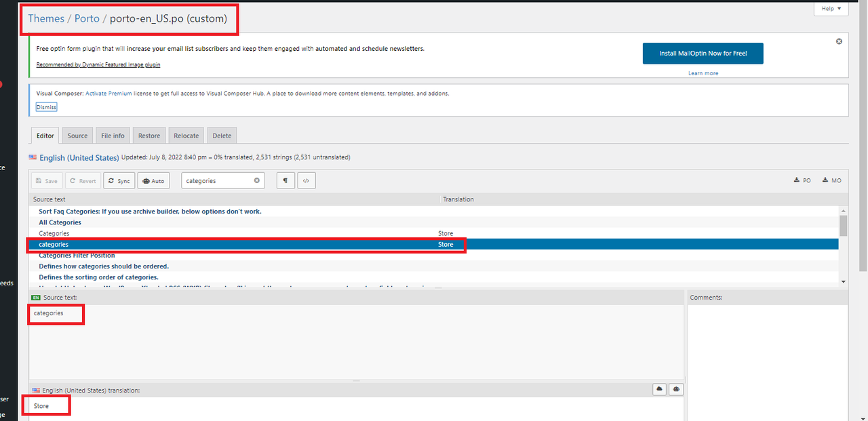Click the Activate Premium link
Image resolution: width=868 pixels, height=421 pixels.
[108, 94]
